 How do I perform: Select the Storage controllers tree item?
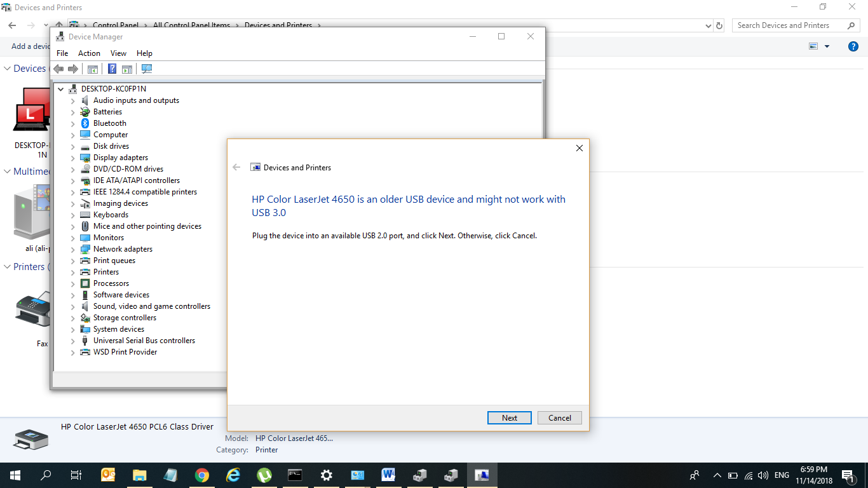coord(125,318)
